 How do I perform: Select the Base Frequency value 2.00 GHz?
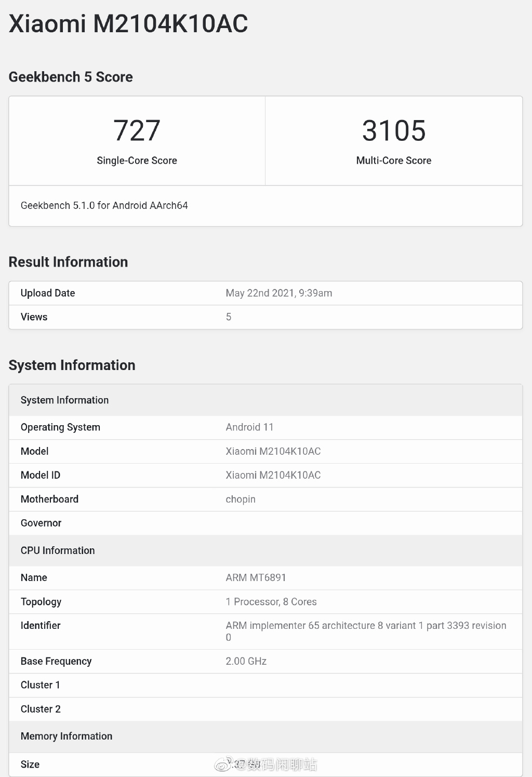pyautogui.click(x=246, y=661)
